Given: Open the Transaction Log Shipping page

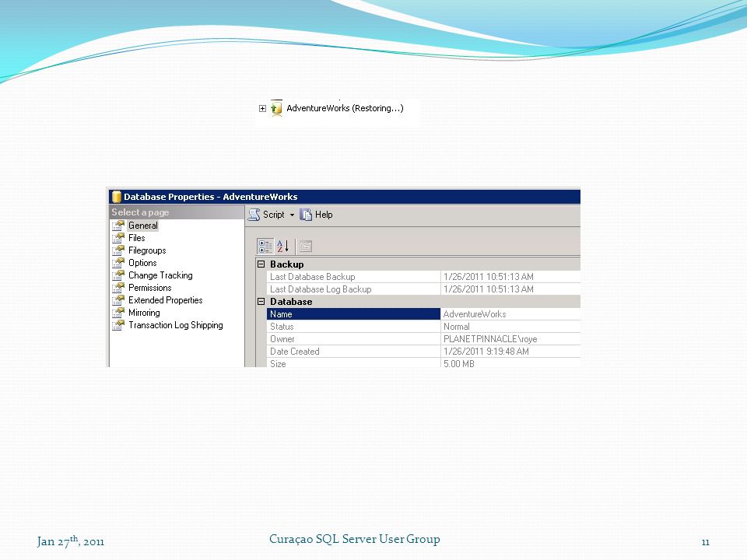Looking at the screenshot, I should point(176,325).
